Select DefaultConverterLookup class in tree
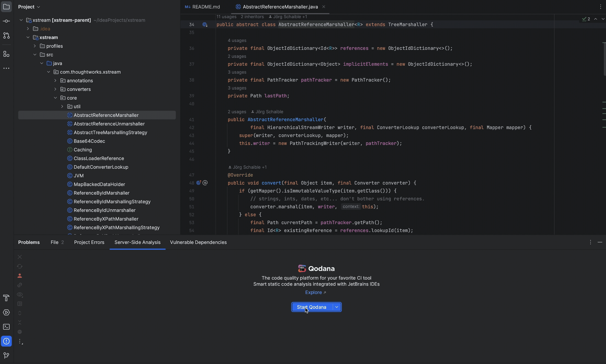Image resolution: width=606 pixels, height=364 pixels. (97, 167)
